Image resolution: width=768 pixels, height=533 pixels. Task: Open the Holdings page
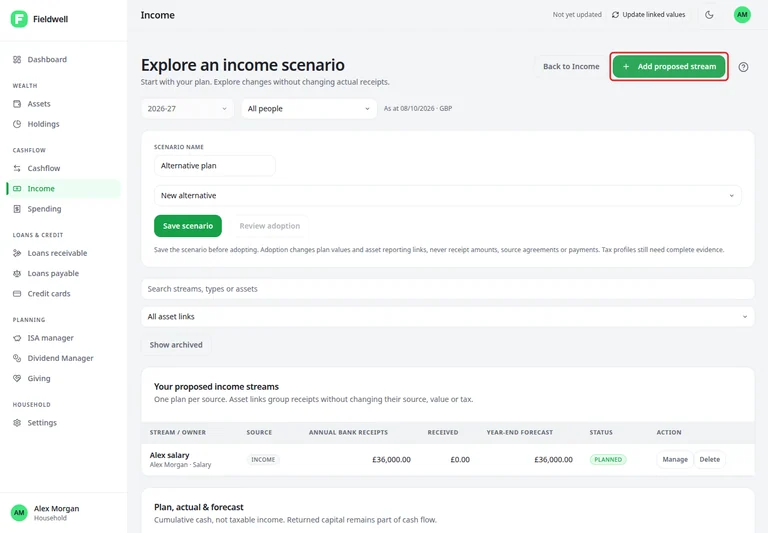tap(64, 124)
